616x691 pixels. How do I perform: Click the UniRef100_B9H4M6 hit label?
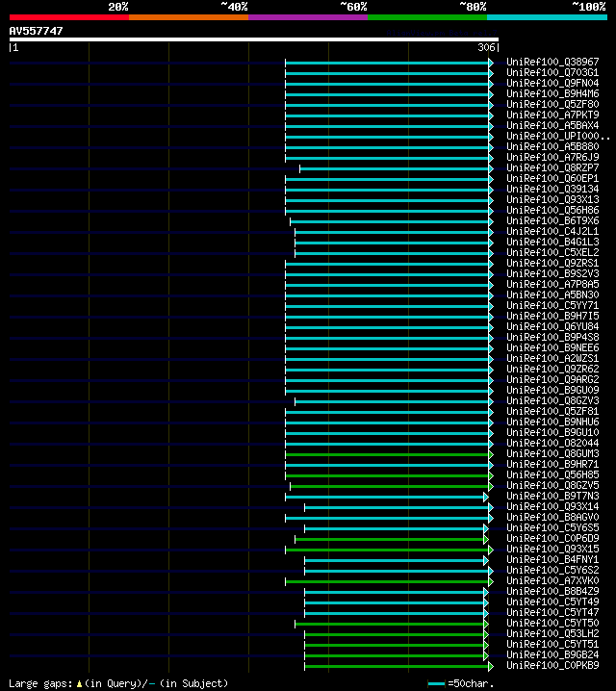click(552, 93)
